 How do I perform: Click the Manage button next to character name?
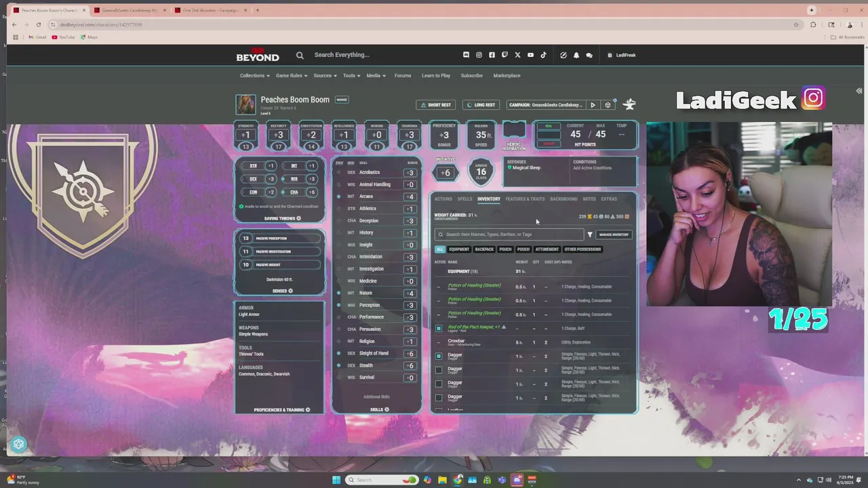(x=342, y=100)
